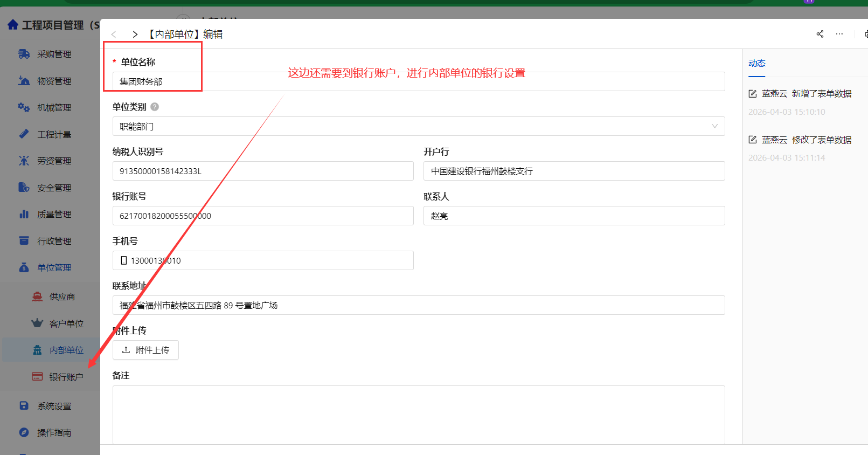Click 蓝燕云 修改了表单数据 entry
The width and height of the screenshot is (868, 455).
coord(807,140)
